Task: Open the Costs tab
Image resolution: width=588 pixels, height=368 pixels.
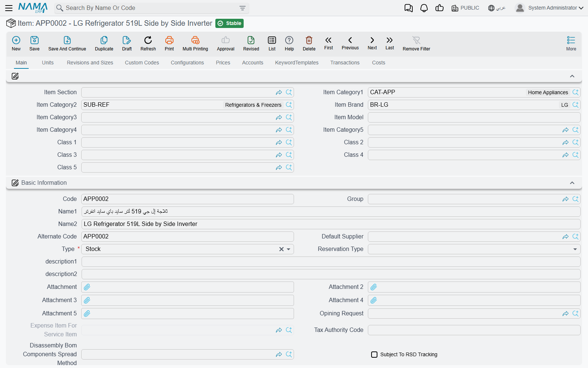Action: point(379,63)
